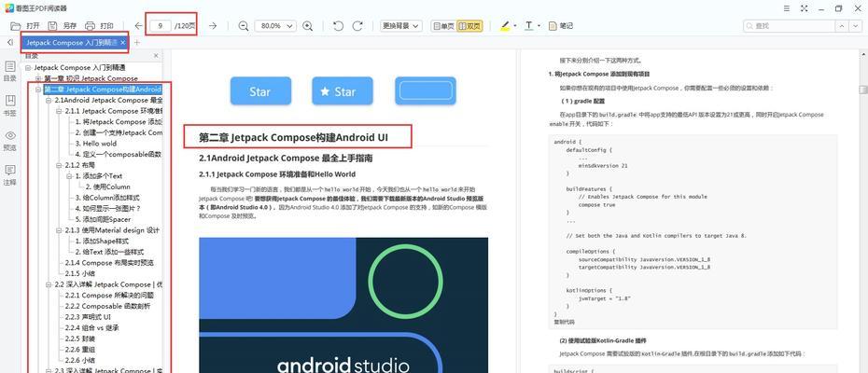Collapse 第二章 Jetpack Compose构建Android node

point(38,90)
